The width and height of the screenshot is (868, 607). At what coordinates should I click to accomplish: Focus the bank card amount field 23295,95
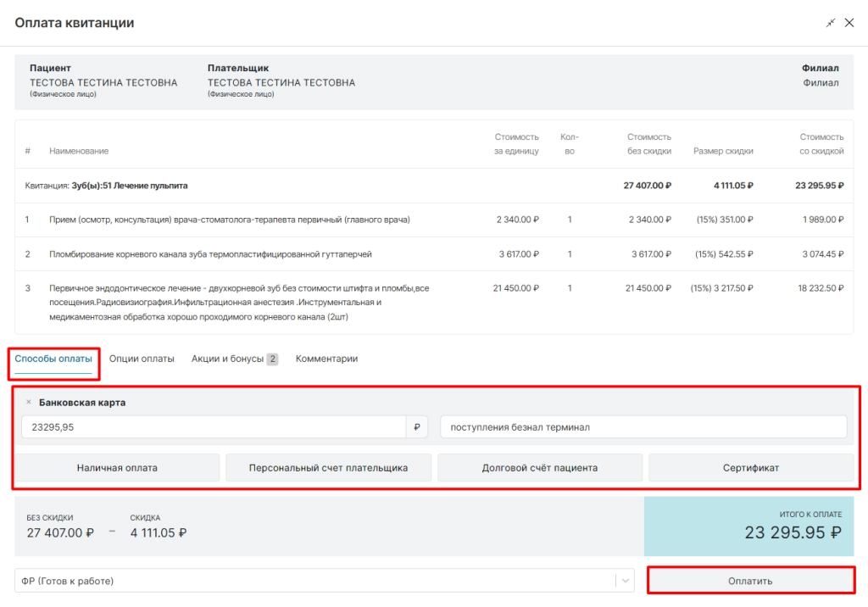(214, 427)
